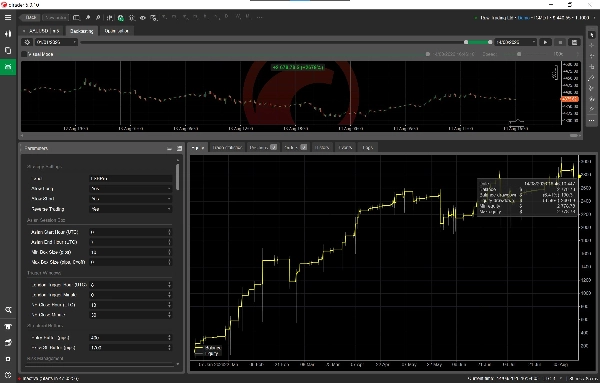Select the symbol instance tab beside Backtesting
This screenshot has width=600, height=383.
click(41, 31)
